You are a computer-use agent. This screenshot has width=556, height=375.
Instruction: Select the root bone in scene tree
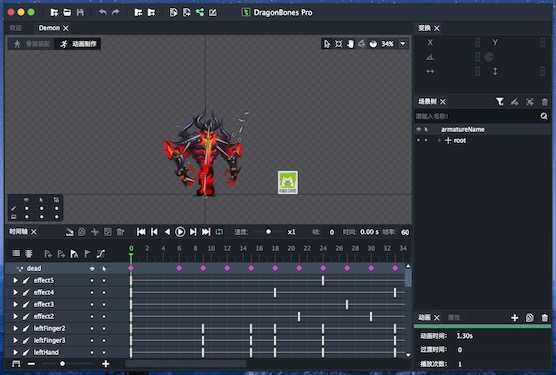click(460, 141)
